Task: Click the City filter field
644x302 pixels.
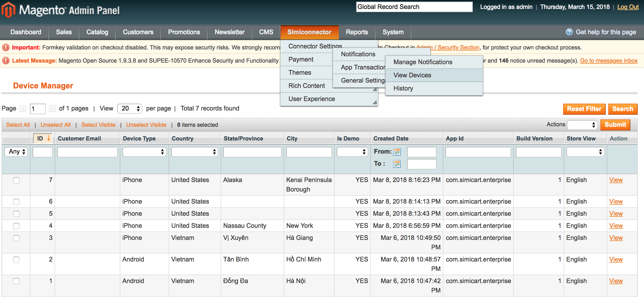Action: 309,152
